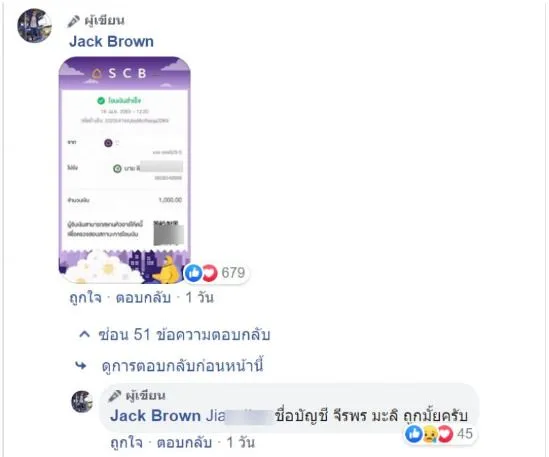Expand earlier replies via ดูการตอบกลับก่อนหน้านี้
The image size is (549, 457).
point(182,366)
